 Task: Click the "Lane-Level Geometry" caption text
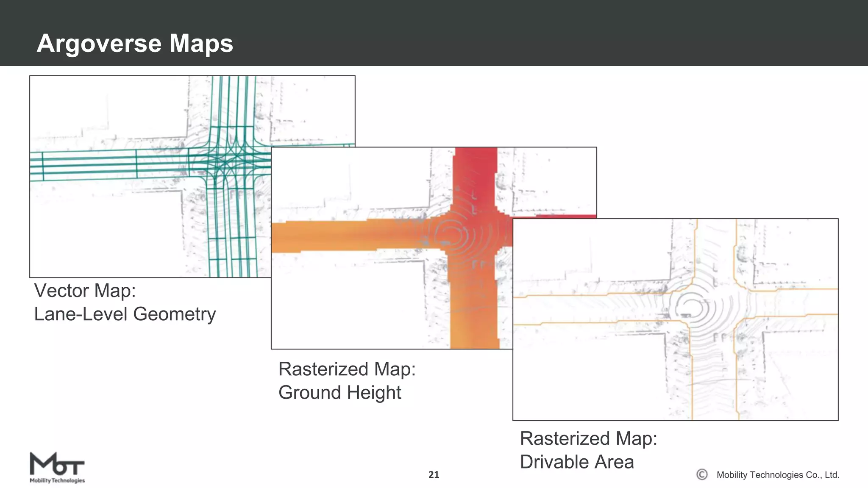coord(125,314)
